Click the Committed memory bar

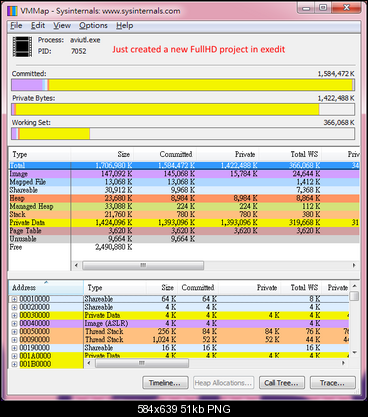[183, 85]
